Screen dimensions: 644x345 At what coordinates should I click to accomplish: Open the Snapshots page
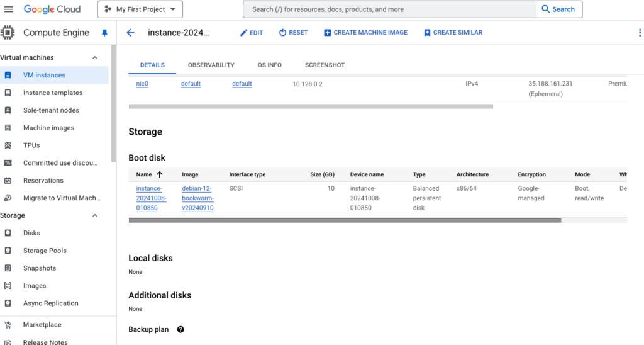pos(40,268)
